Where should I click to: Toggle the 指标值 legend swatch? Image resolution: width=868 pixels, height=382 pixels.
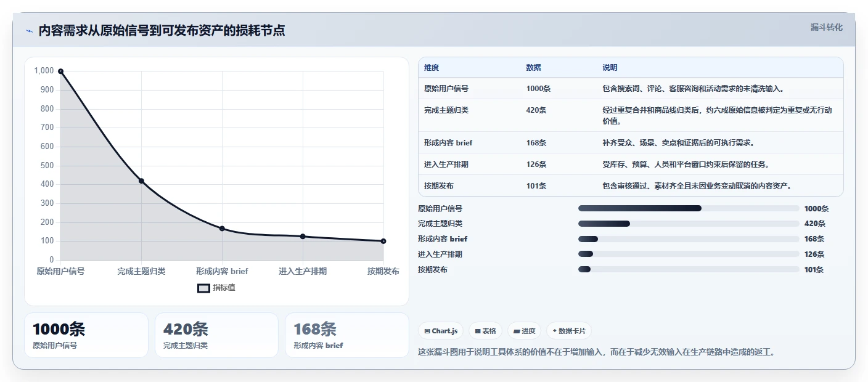(x=204, y=288)
